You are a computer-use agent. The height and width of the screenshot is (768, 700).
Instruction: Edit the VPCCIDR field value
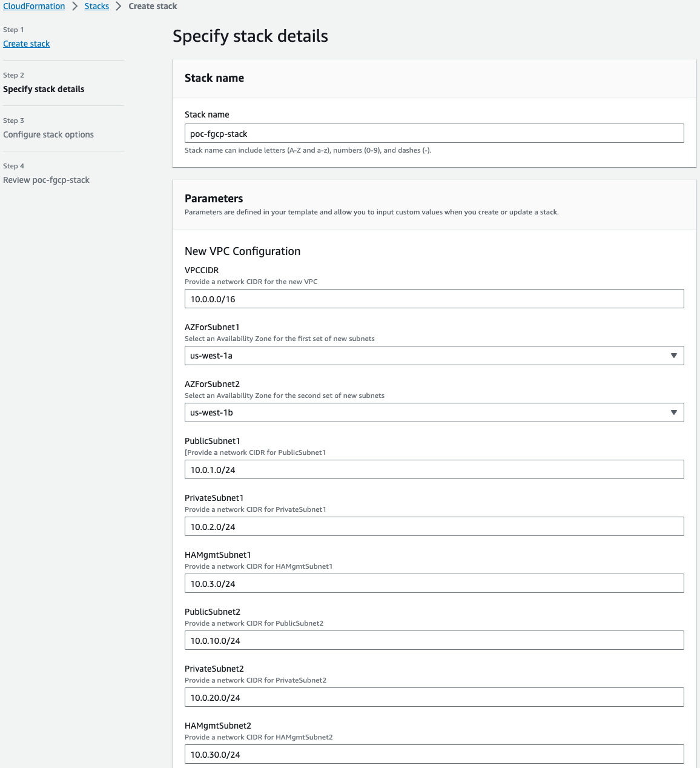pyautogui.click(x=434, y=299)
